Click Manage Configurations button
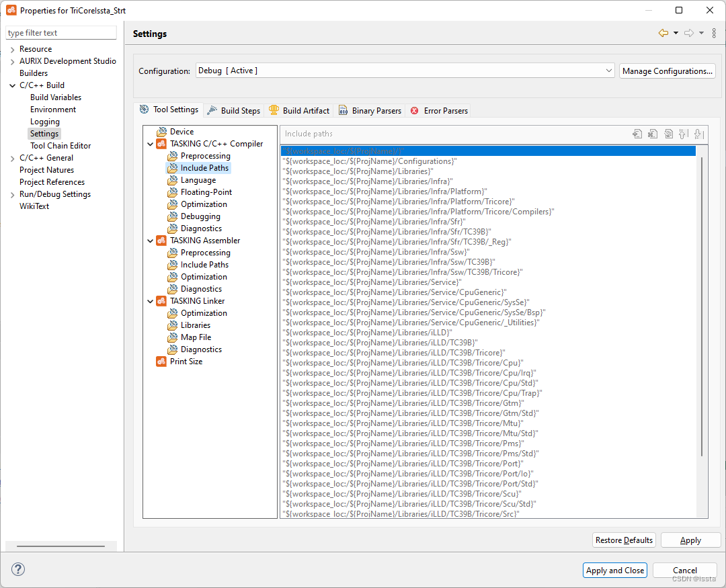726x588 pixels. click(667, 70)
